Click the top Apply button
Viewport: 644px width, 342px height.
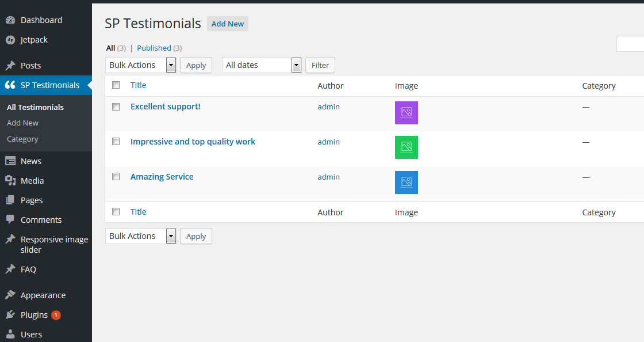tap(196, 65)
